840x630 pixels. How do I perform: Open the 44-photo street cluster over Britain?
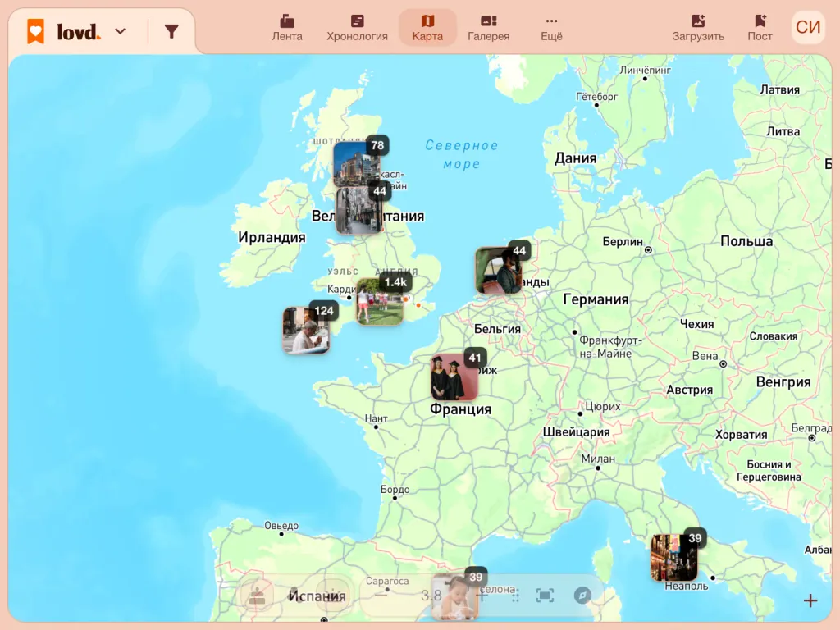point(358,210)
